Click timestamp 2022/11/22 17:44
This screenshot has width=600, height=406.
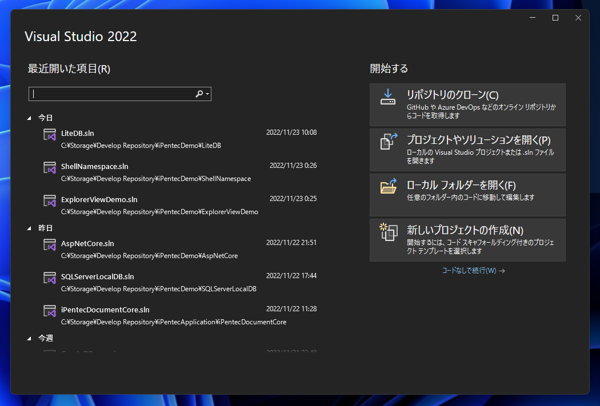(x=292, y=276)
